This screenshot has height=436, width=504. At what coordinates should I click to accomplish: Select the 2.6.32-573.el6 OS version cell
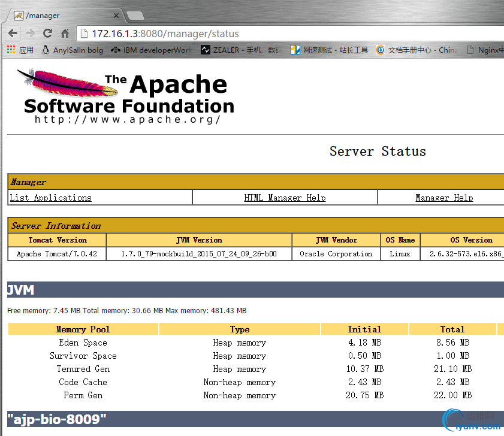[463, 254]
